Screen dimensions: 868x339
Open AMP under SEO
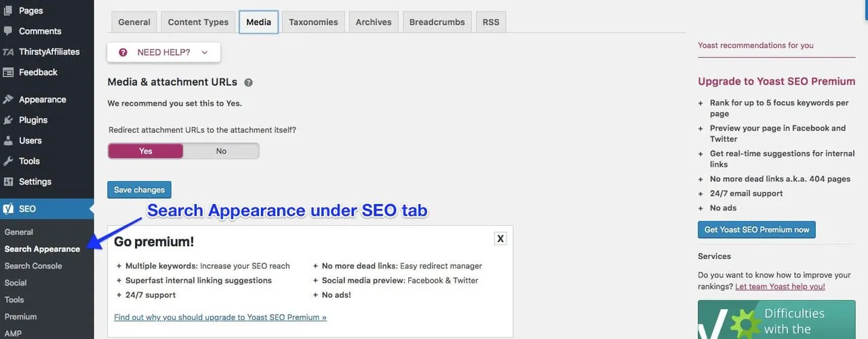point(13,333)
